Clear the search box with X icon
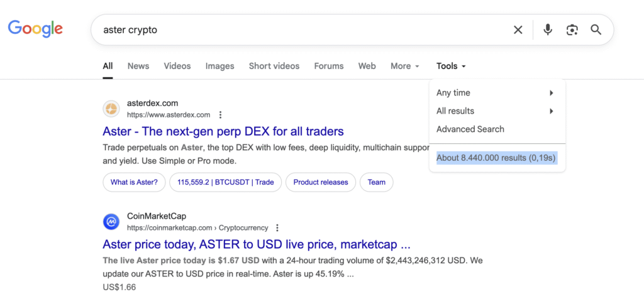This screenshot has width=644, height=294. (518, 30)
